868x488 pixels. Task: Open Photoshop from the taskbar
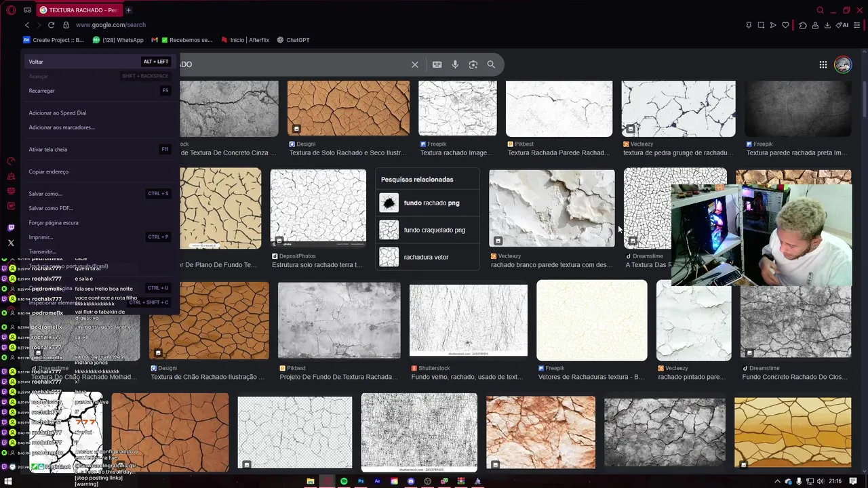[x=361, y=481]
